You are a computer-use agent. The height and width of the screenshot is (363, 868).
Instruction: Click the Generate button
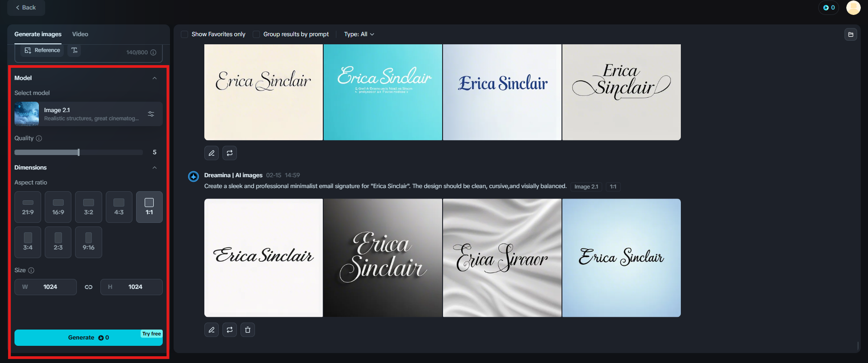(88, 338)
